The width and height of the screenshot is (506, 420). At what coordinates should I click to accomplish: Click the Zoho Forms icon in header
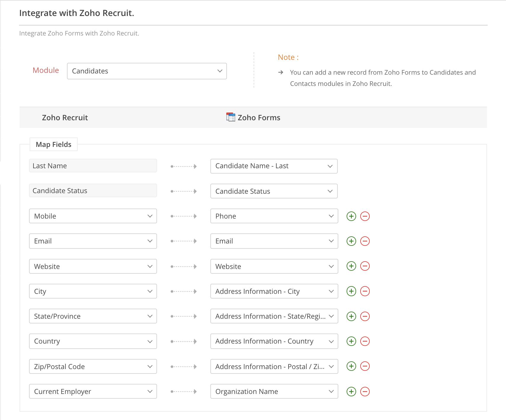click(230, 117)
